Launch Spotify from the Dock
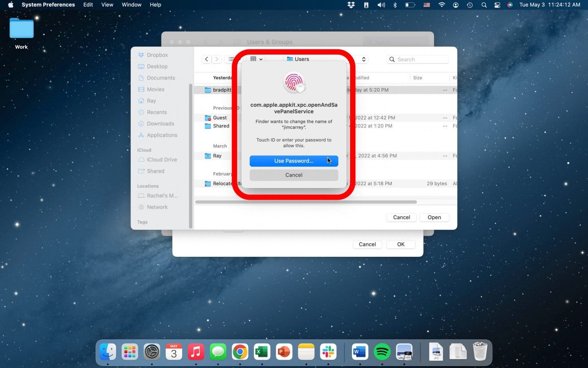This screenshot has width=588, height=368. 382,352
